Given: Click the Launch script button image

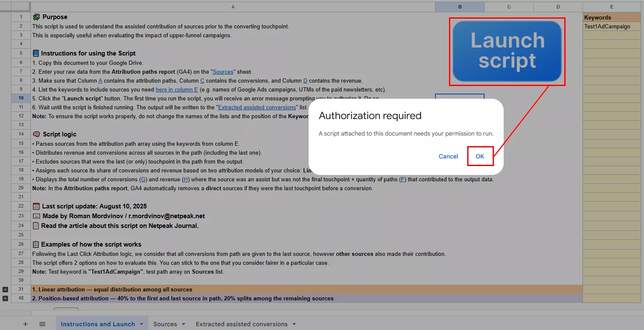Looking at the screenshot, I should 507,51.
